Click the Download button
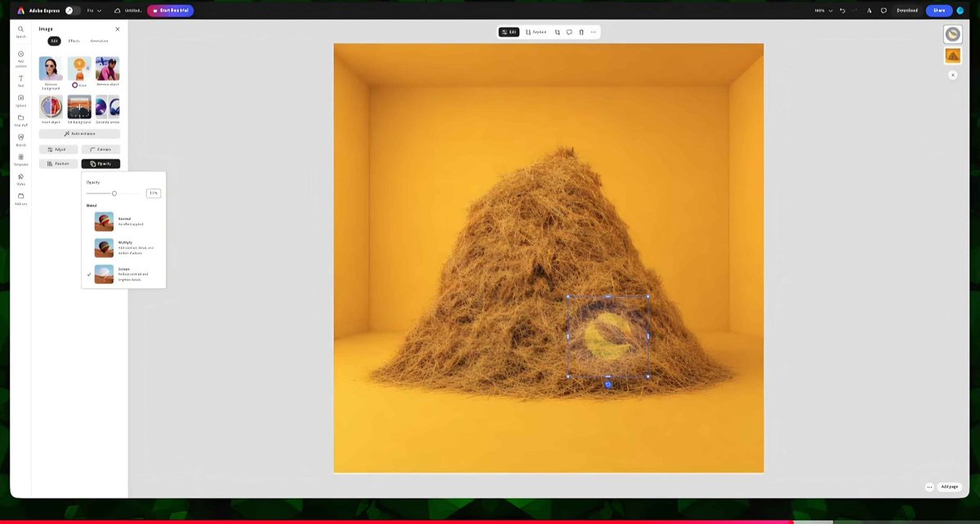Image resolution: width=980 pixels, height=524 pixels. 907,11
